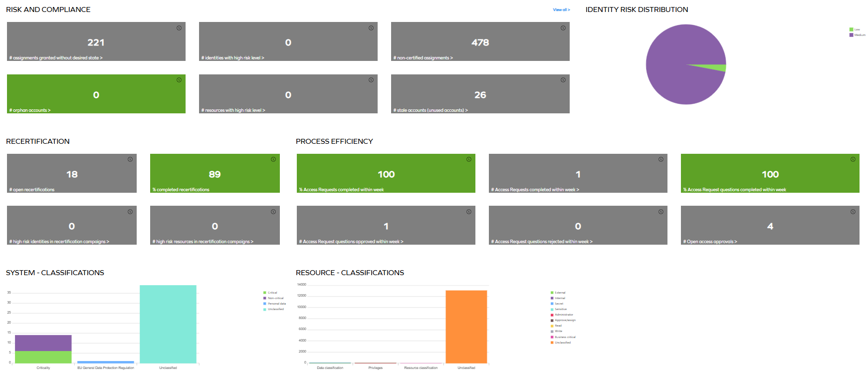Screen dimensions: 868x379
Task: Toggle the Unclassified series in the system classifications legend
Action: 275,309
